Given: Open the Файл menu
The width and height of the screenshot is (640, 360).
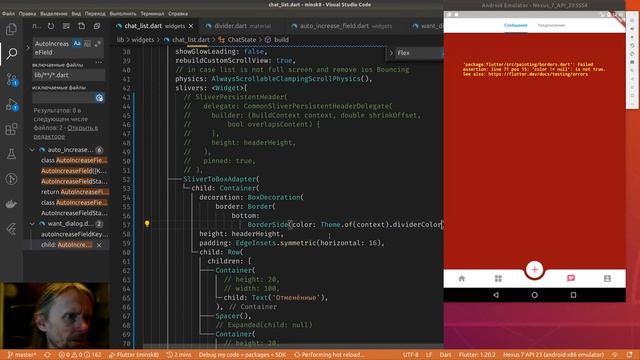Looking at the screenshot, I should 8,13.
